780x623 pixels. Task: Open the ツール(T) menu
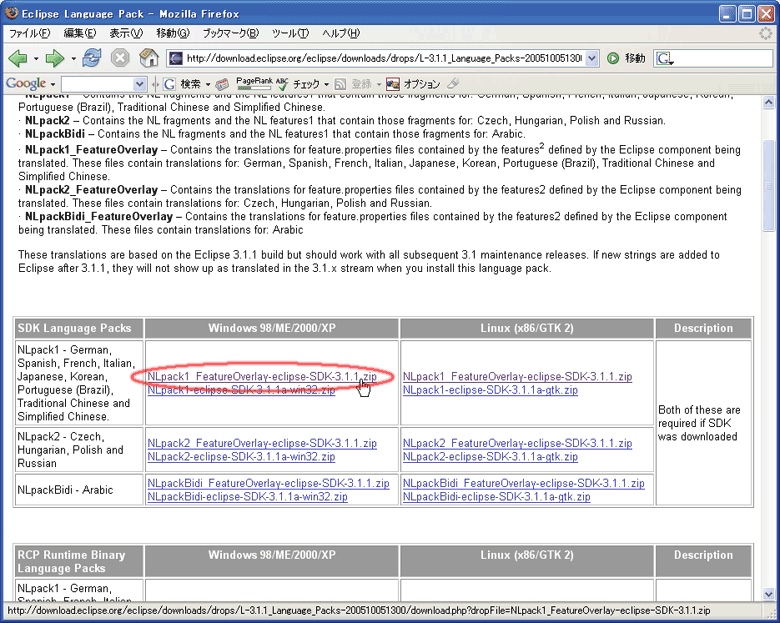pyautogui.click(x=290, y=33)
